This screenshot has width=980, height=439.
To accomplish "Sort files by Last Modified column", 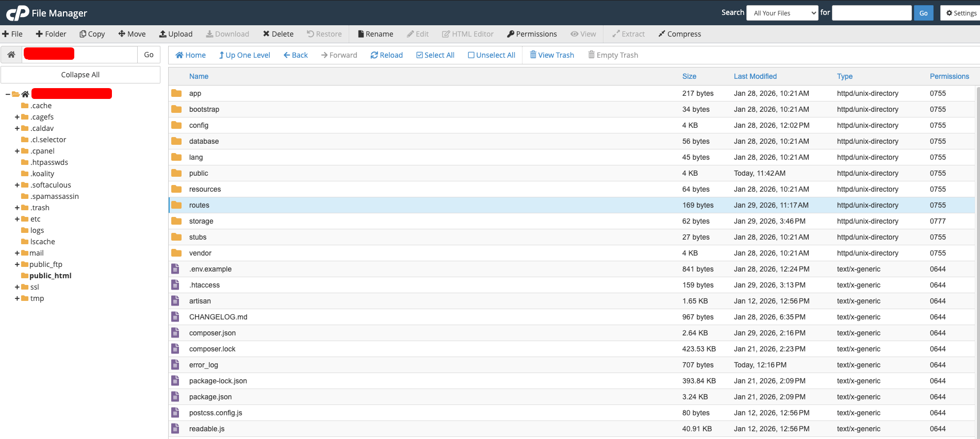I will click(x=755, y=76).
